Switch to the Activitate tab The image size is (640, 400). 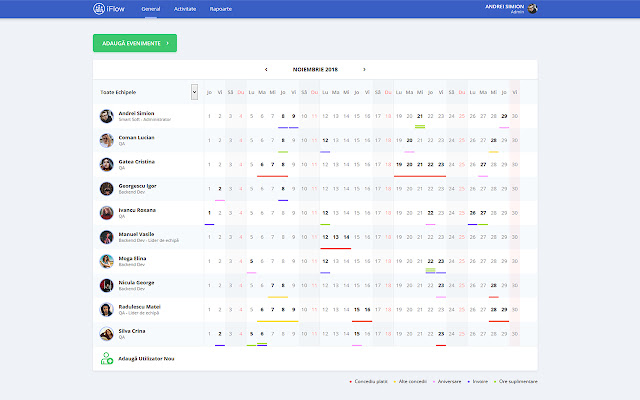pos(185,8)
